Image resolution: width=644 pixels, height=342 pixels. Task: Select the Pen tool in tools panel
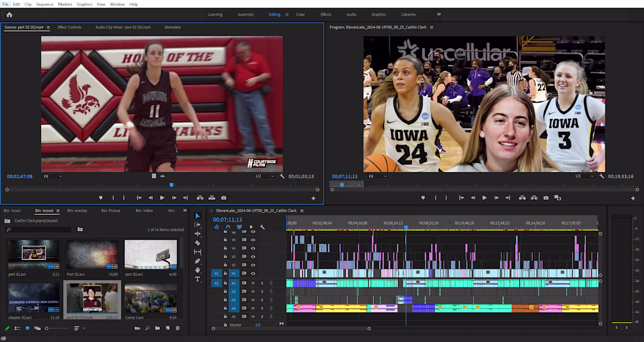click(197, 261)
